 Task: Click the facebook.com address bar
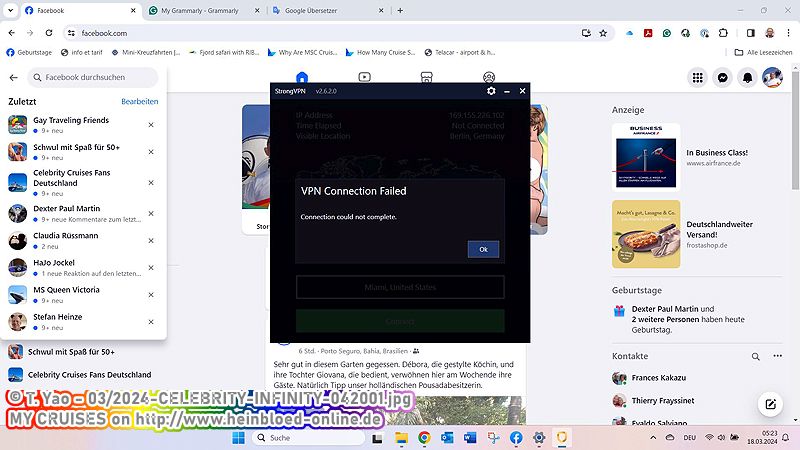point(327,33)
